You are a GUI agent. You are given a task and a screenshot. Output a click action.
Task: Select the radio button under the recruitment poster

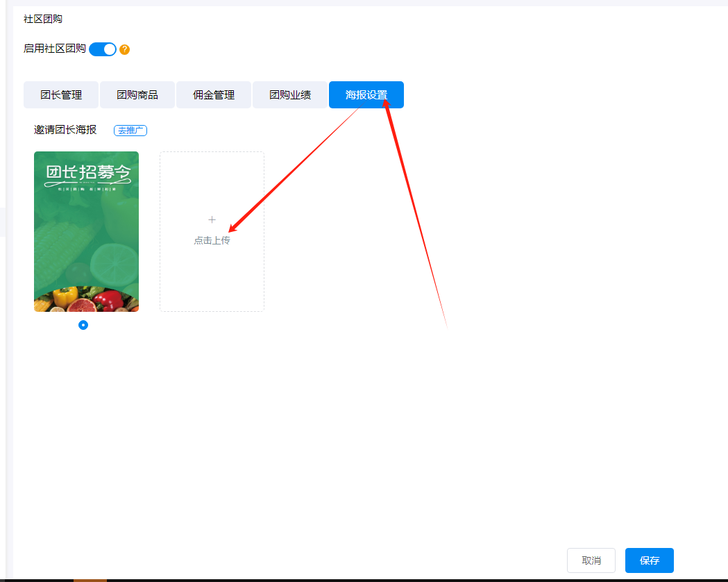(x=83, y=324)
